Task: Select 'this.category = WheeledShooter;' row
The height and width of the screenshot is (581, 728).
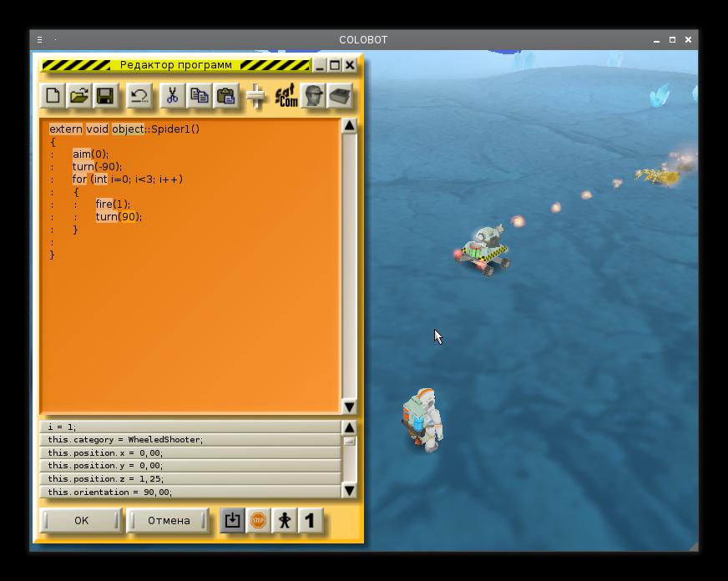Action: (190, 439)
